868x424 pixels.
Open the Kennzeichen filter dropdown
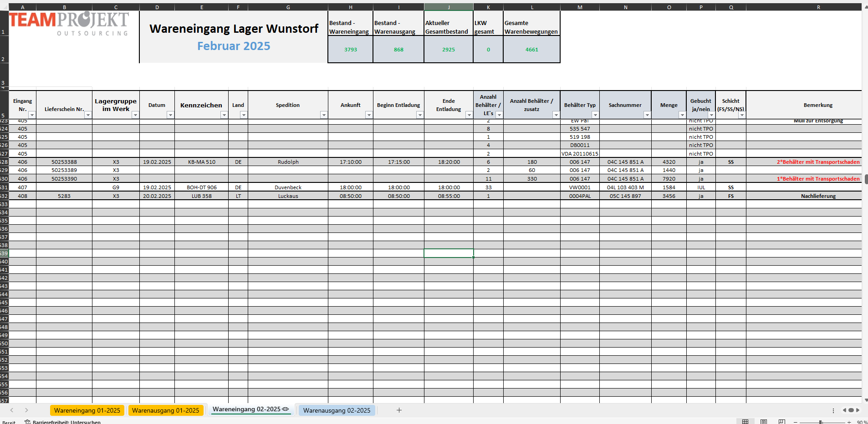[x=224, y=115]
